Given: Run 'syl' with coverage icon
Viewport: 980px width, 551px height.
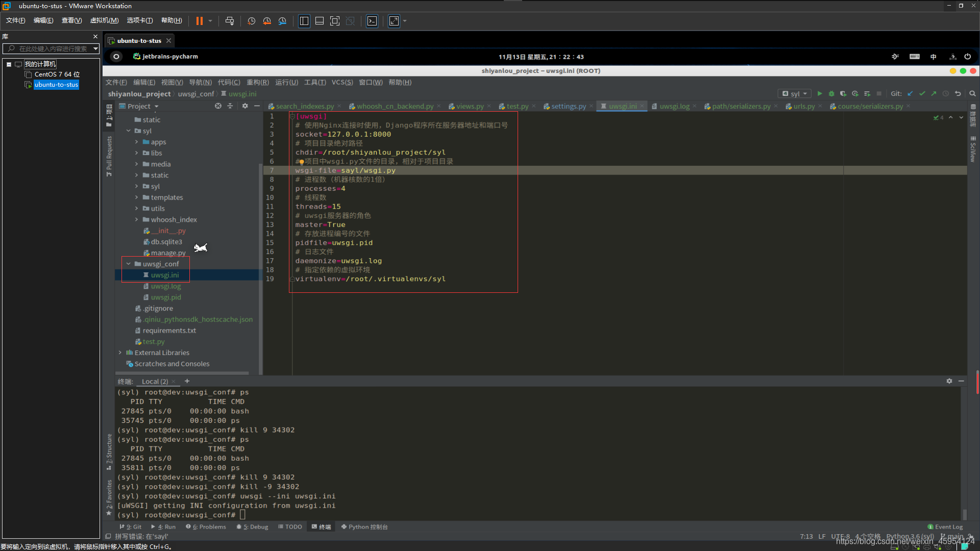Looking at the screenshot, I should click(844, 94).
